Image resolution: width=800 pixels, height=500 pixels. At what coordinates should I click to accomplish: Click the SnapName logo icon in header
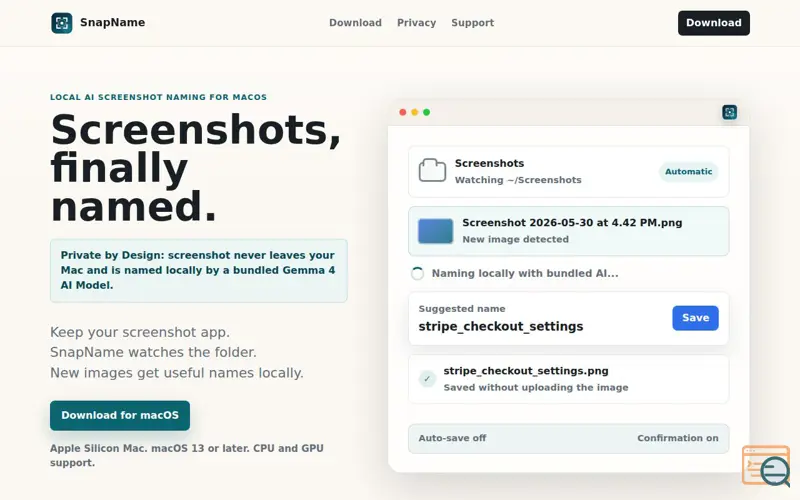tap(62, 23)
